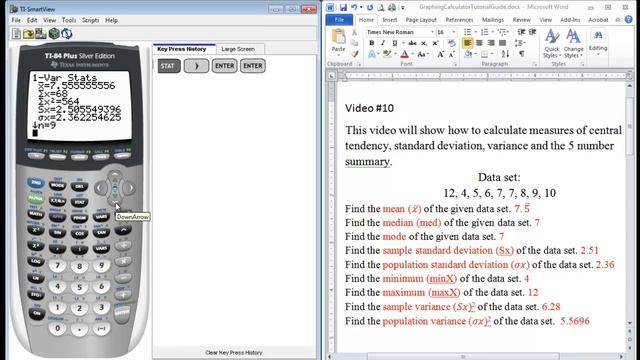Click the Grow Font icon
This screenshot has height=360, width=640.
pos(440,54)
